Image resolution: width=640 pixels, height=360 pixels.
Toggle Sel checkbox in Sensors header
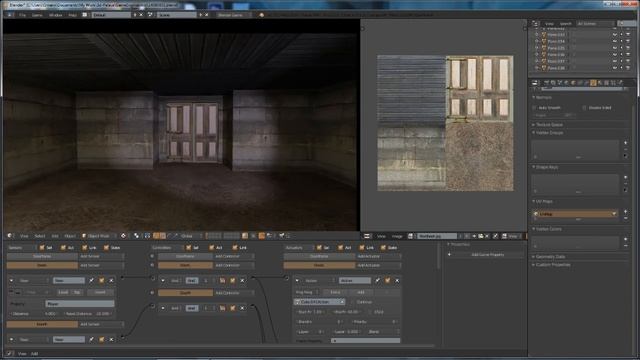42,247
